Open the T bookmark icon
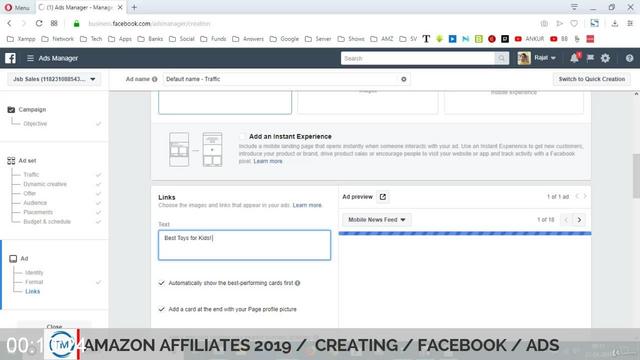Image resolution: width=640 pixels, height=360 pixels. click(426, 39)
